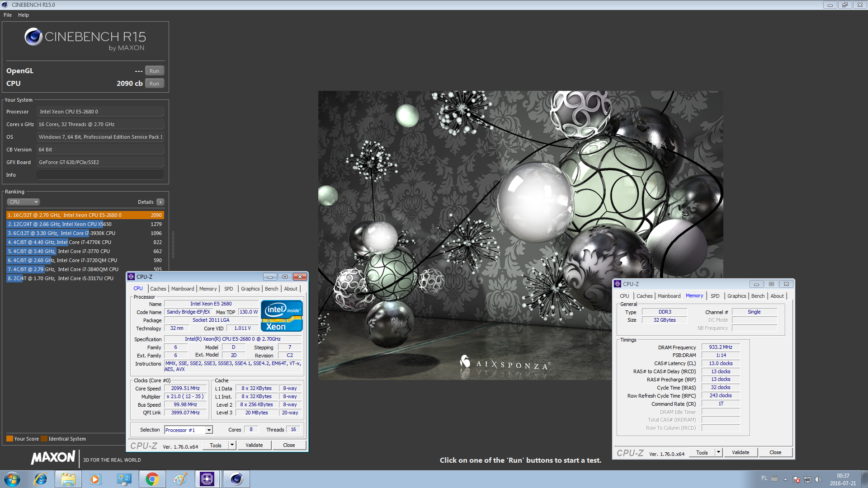The image size is (868, 488).
Task: Click the Cinebench title bar app icon
Action: (5, 5)
